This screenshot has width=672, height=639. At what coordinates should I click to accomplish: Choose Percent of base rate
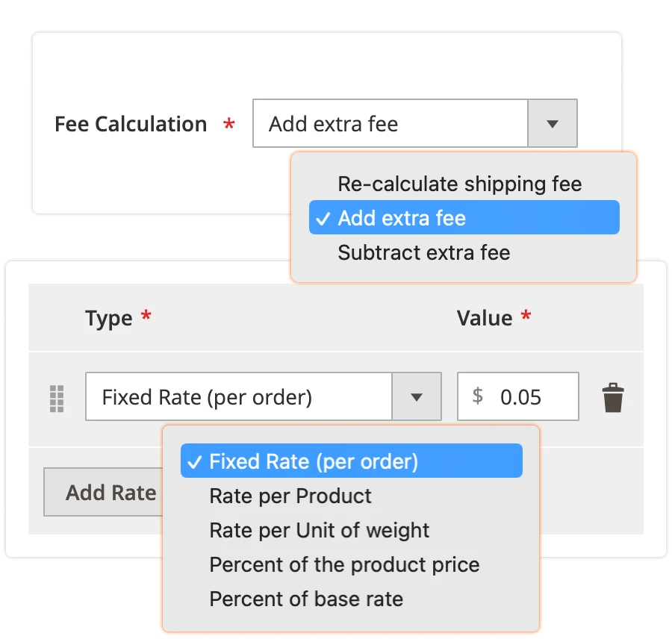click(x=305, y=599)
